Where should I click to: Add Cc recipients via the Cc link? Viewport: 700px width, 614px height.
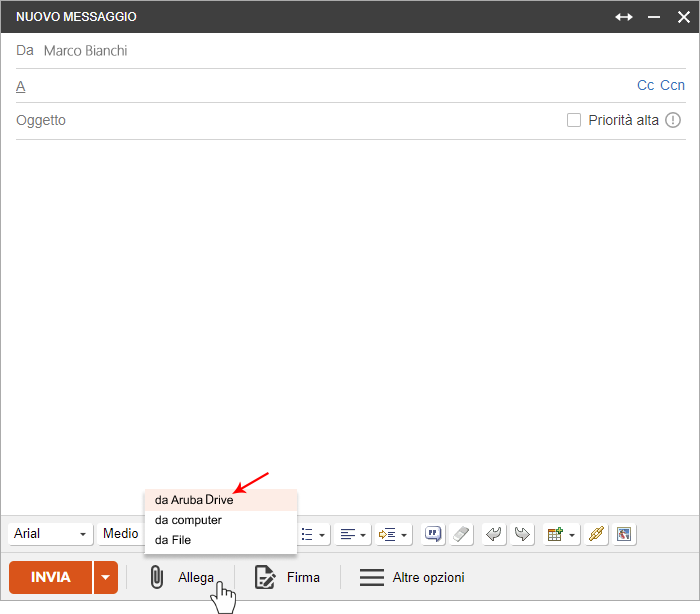coord(646,85)
